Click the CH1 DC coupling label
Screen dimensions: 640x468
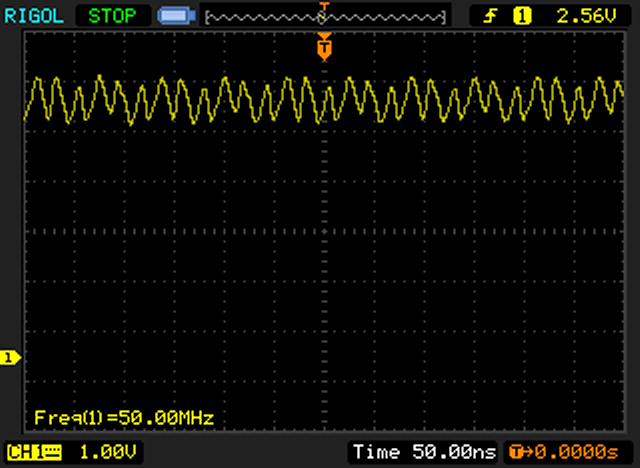click(x=35, y=452)
